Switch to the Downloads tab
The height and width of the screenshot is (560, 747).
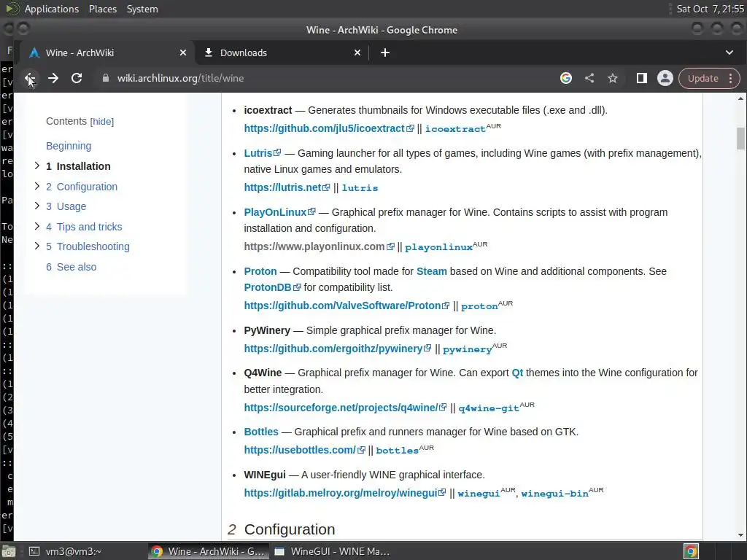coord(282,52)
